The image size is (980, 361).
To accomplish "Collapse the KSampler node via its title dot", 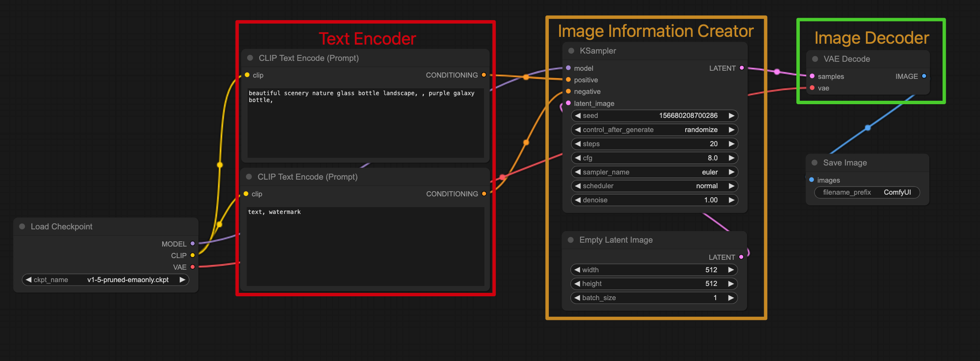I will [571, 51].
